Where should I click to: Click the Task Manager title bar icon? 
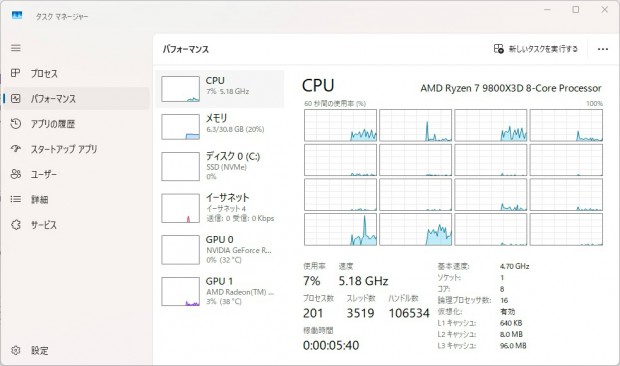tap(17, 16)
